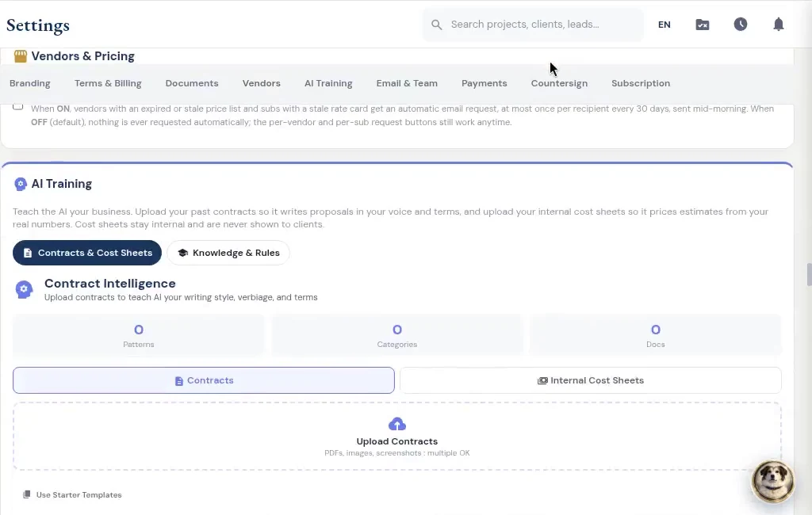The height and width of the screenshot is (515, 812).
Task: Click 'PDFs, images, screenshots' hint text
Action: (x=397, y=453)
